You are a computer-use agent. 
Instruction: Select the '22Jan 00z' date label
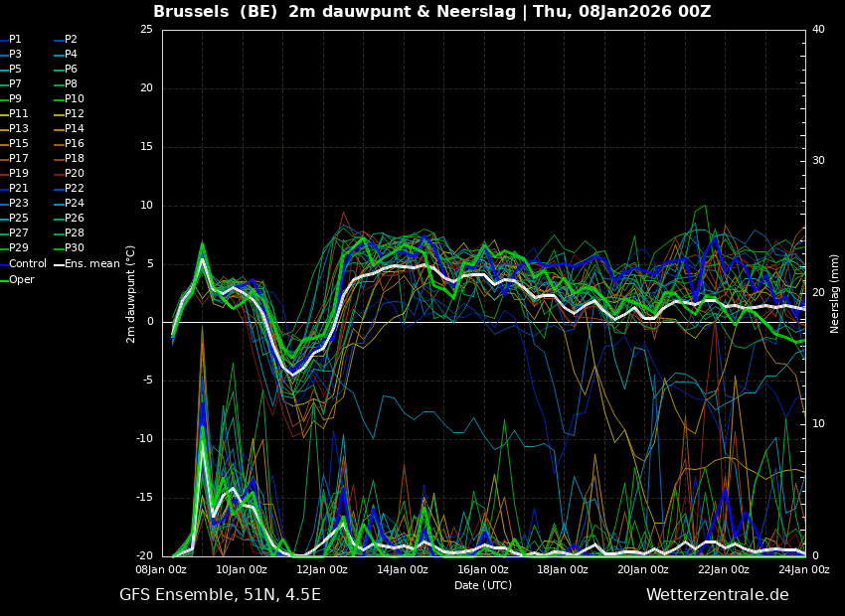[x=725, y=569]
